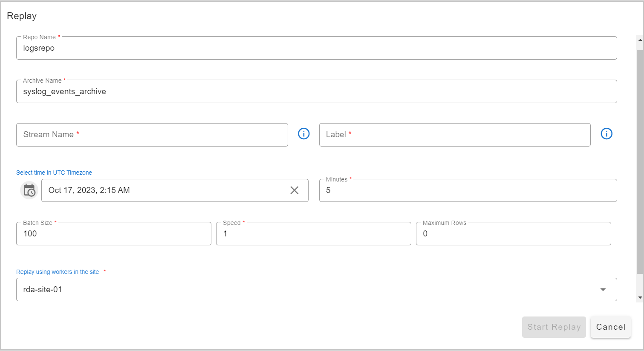Focus the Stream Name input field

tap(152, 135)
